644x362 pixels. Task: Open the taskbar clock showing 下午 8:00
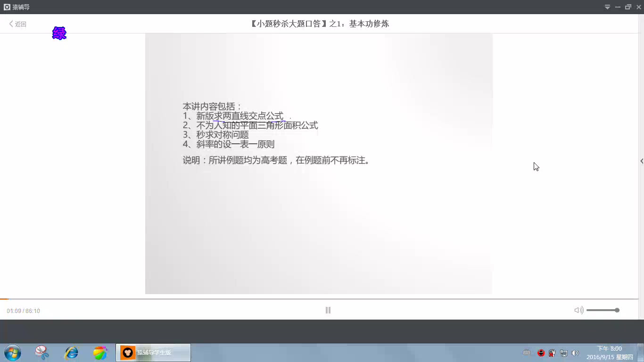point(610,353)
